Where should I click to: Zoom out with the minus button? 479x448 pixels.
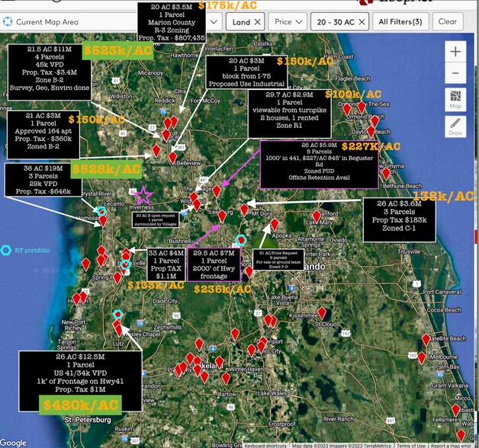pyautogui.click(x=455, y=73)
